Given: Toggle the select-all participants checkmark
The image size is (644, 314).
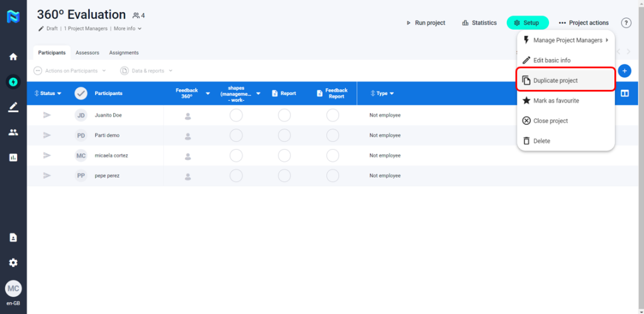Looking at the screenshot, I should pyautogui.click(x=80, y=93).
